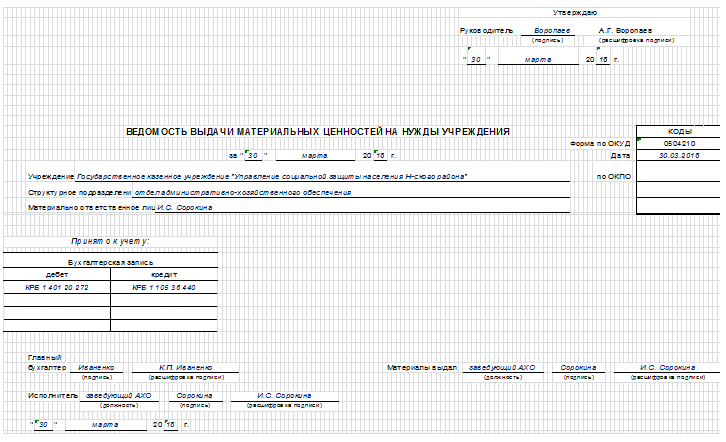
Task: Click "И.С. Сорокина" in responsible person line
Action: click(185, 207)
